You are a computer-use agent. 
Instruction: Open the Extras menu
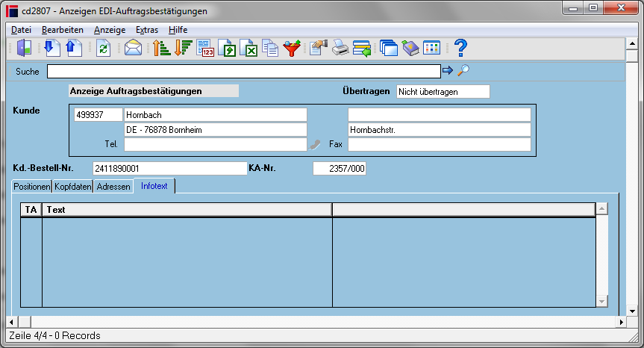click(147, 30)
